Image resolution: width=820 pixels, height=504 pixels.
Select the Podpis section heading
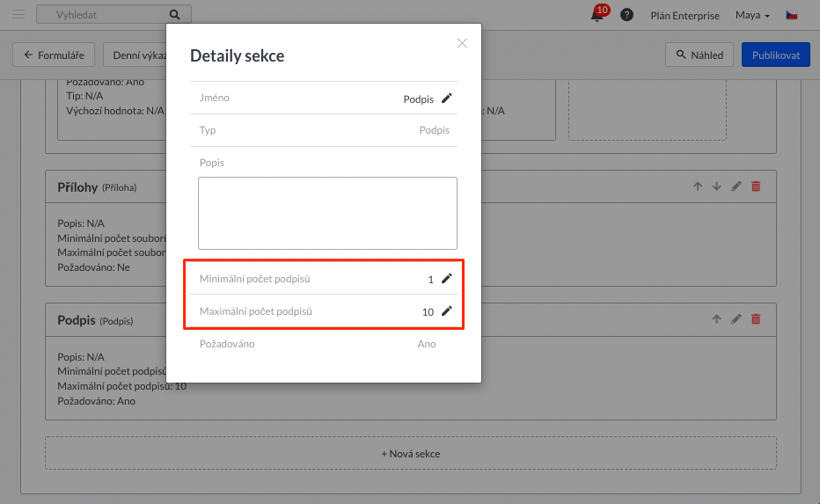coord(77,320)
